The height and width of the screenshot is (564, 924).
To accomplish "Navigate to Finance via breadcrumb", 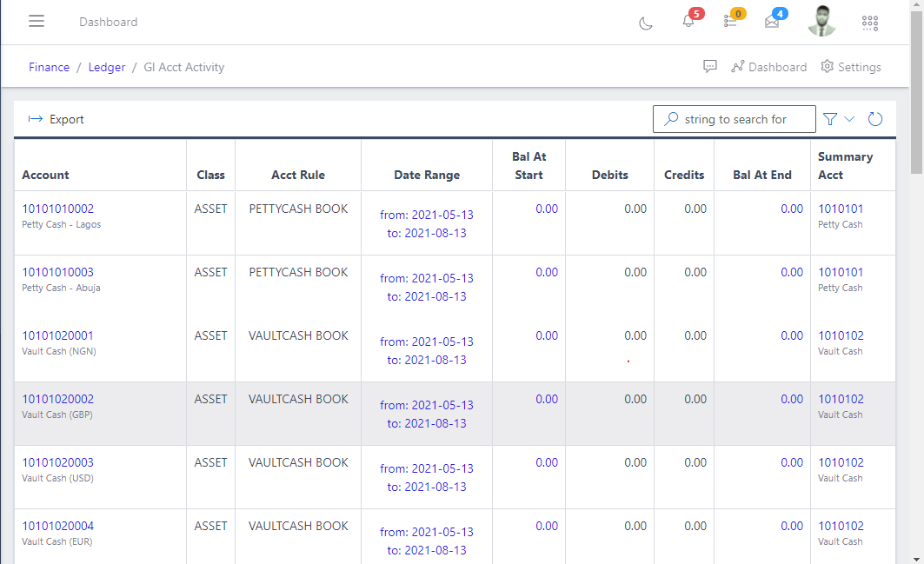I will [49, 67].
